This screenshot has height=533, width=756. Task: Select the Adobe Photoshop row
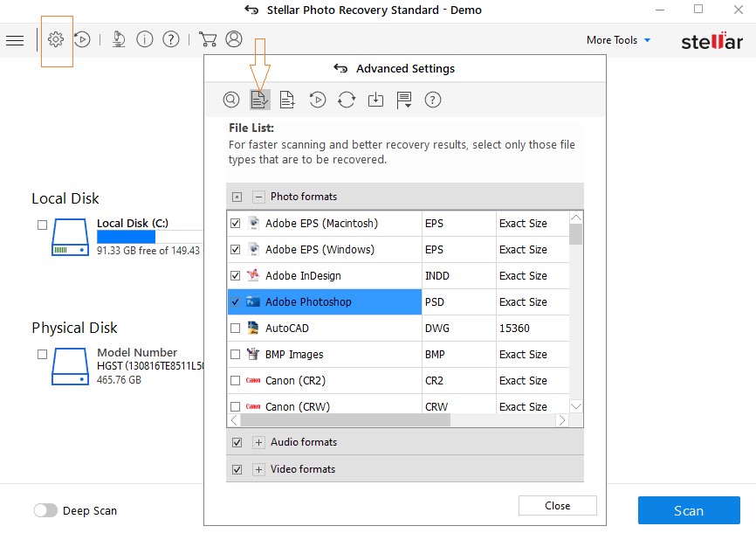(x=324, y=302)
